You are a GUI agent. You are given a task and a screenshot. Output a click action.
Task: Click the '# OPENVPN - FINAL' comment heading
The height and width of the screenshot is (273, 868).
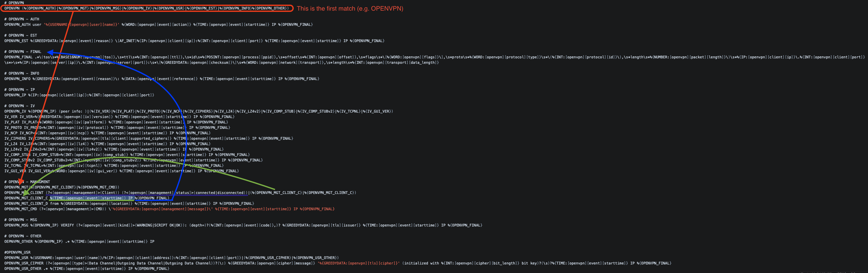click(x=23, y=52)
